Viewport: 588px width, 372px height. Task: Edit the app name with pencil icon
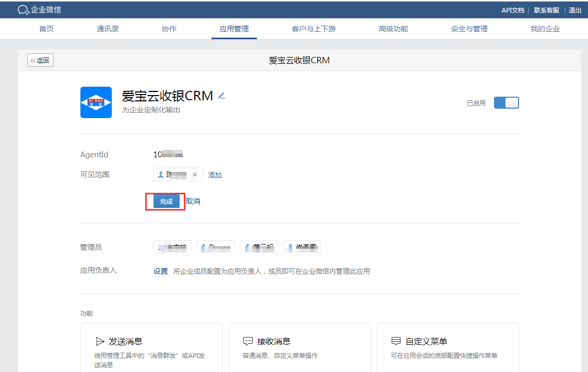tap(221, 96)
